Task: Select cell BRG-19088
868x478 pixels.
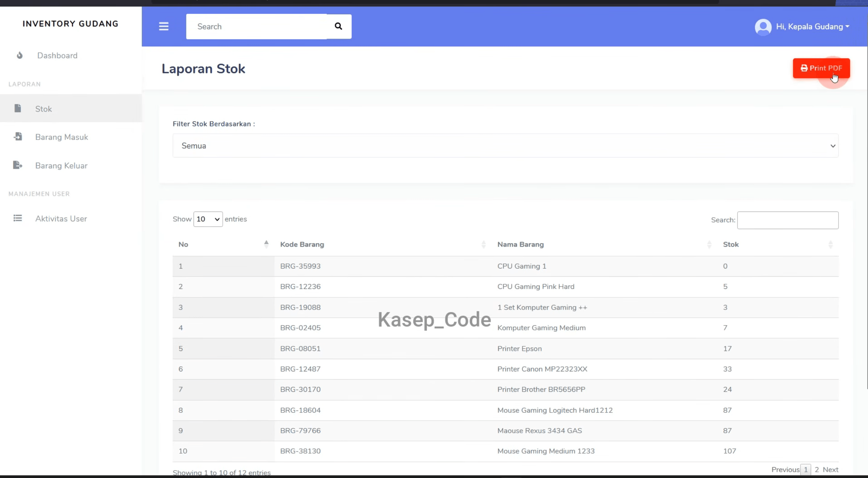Action: [300, 307]
